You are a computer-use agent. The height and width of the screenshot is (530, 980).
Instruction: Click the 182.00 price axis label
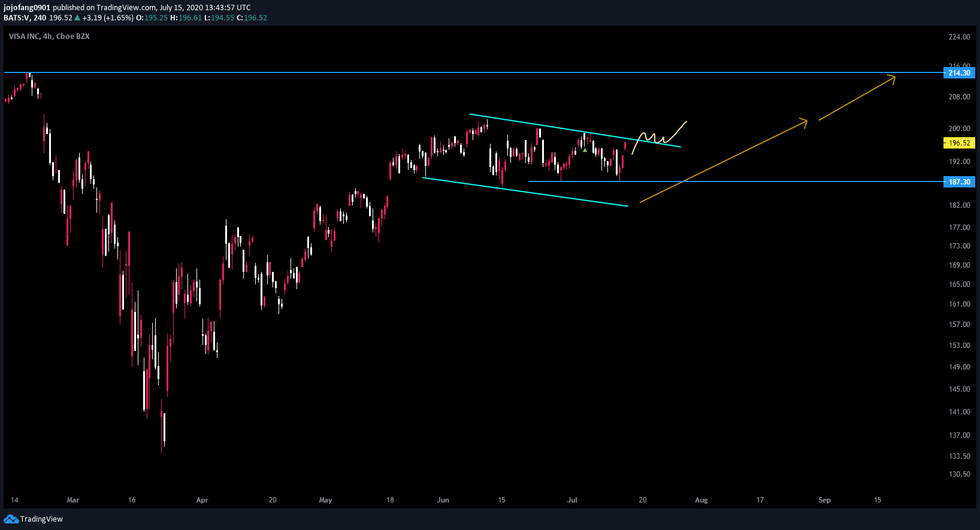(959, 205)
